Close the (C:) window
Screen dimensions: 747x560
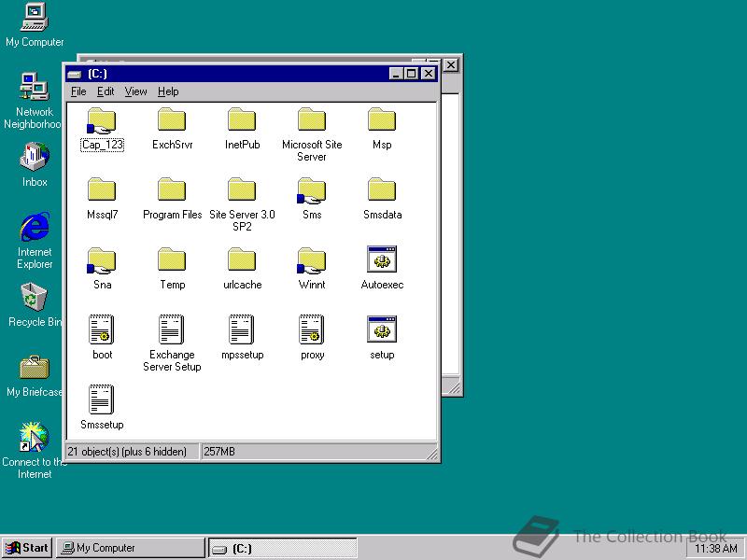coord(429,74)
